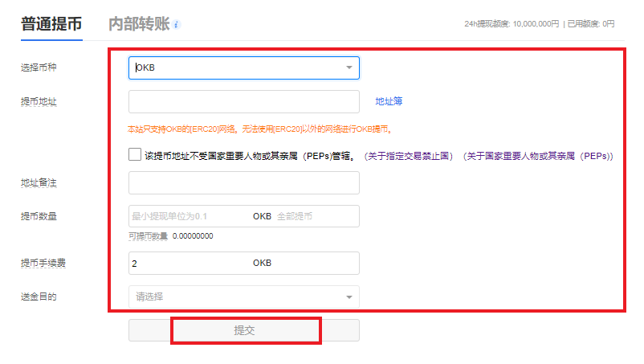The width and height of the screenshot is (644, 364).
Task: Click 全部提币 to withdraw all
Action: pos(295,216)
